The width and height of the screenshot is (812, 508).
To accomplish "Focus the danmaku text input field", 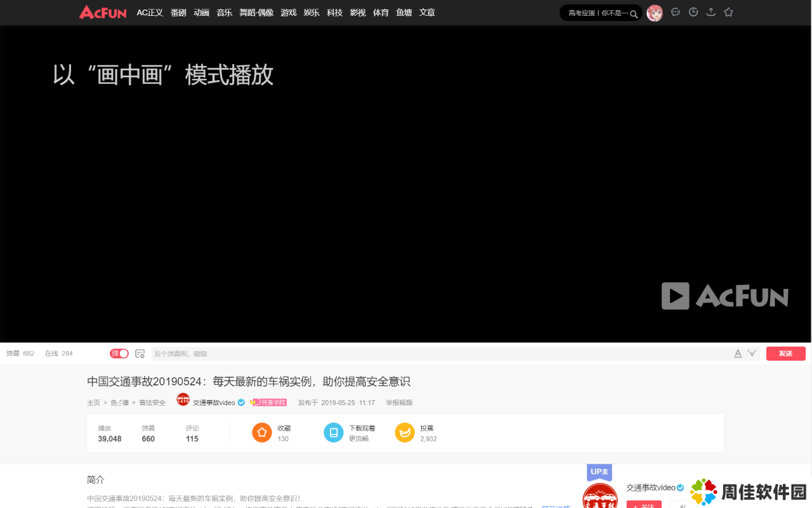I will 438,354.
